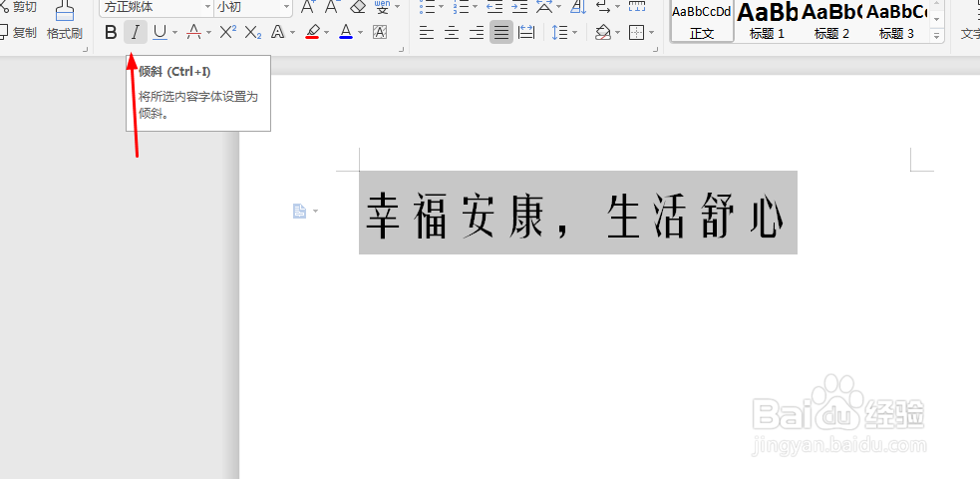Image resolution: width=980 pixels, height=479 pixels.
Task: Open the font color dropdown arrow
Action: coord(361,33)
